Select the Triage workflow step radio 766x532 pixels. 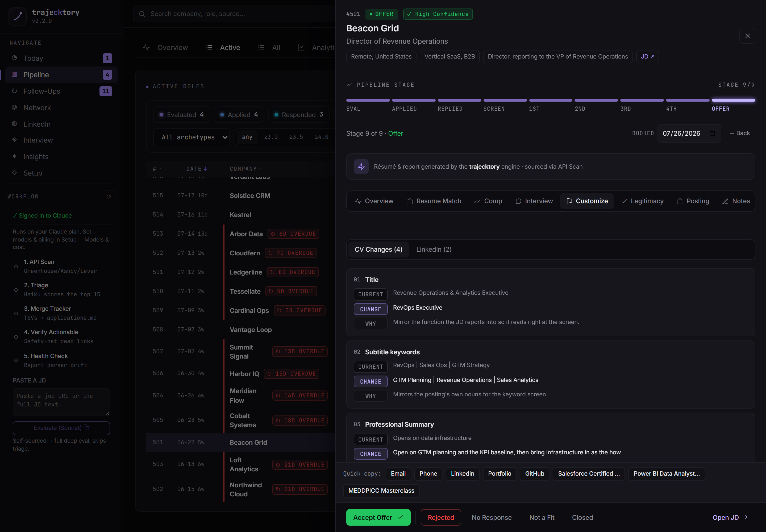point(16,290)
